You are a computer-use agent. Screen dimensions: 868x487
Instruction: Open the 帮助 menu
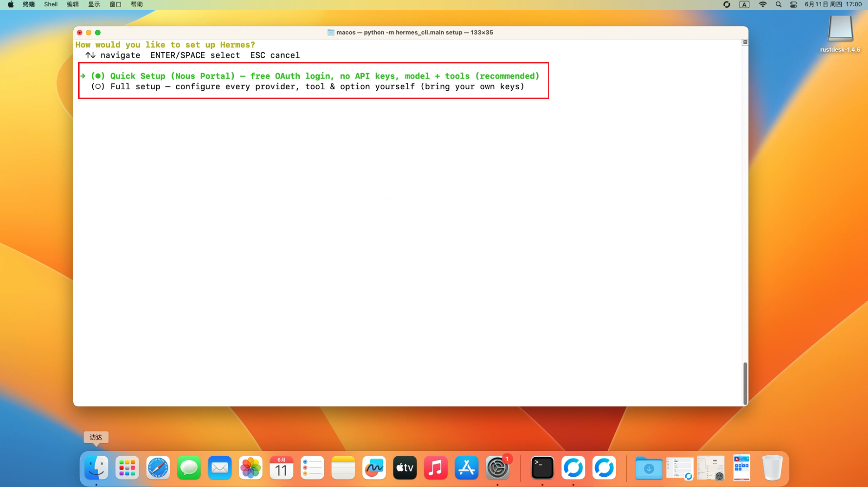point(137,4)
